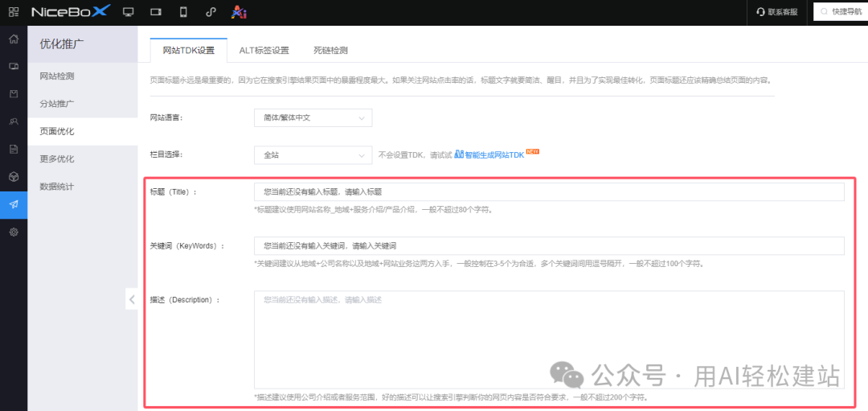
Task: Switch to mobile phone preview icon
Action: 183,12
